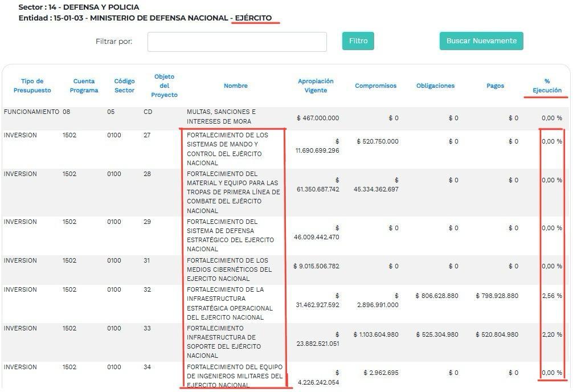Click the 2,56 % execution value
The height and width of the screenshot is (392, 573).
coord(551,296)
